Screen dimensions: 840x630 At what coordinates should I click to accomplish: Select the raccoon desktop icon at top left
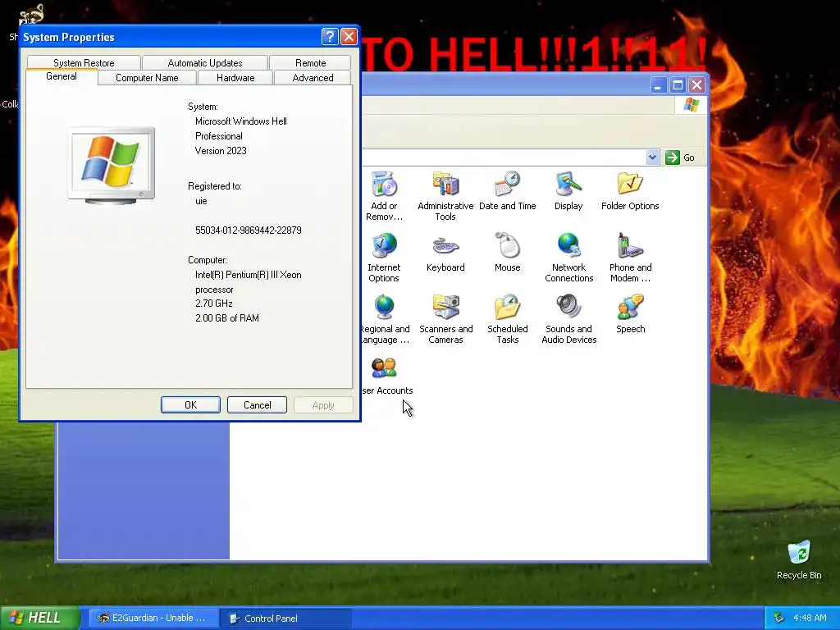31,15
